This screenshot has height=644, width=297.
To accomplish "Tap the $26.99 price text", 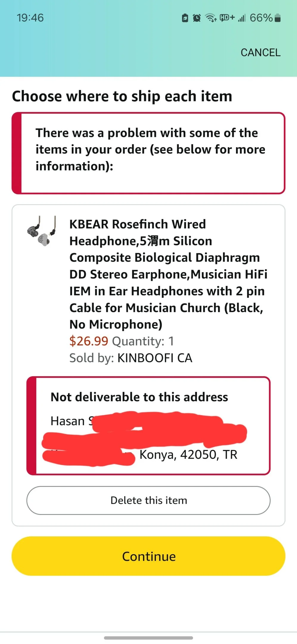I will 89,341.
